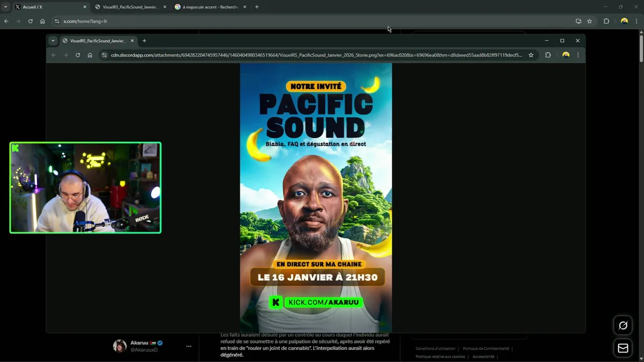Click the Pacific Sound poster image

pos(316,198)
